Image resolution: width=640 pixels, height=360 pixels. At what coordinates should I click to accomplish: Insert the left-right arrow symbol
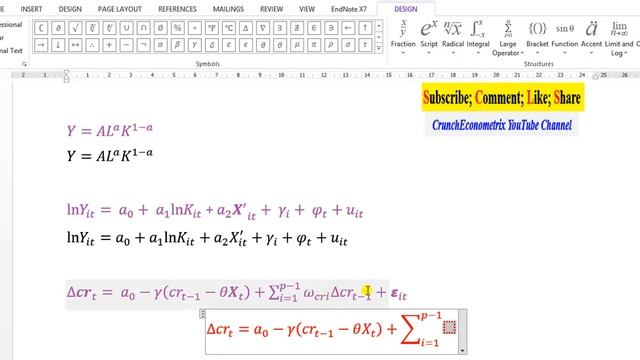point(75,45)
